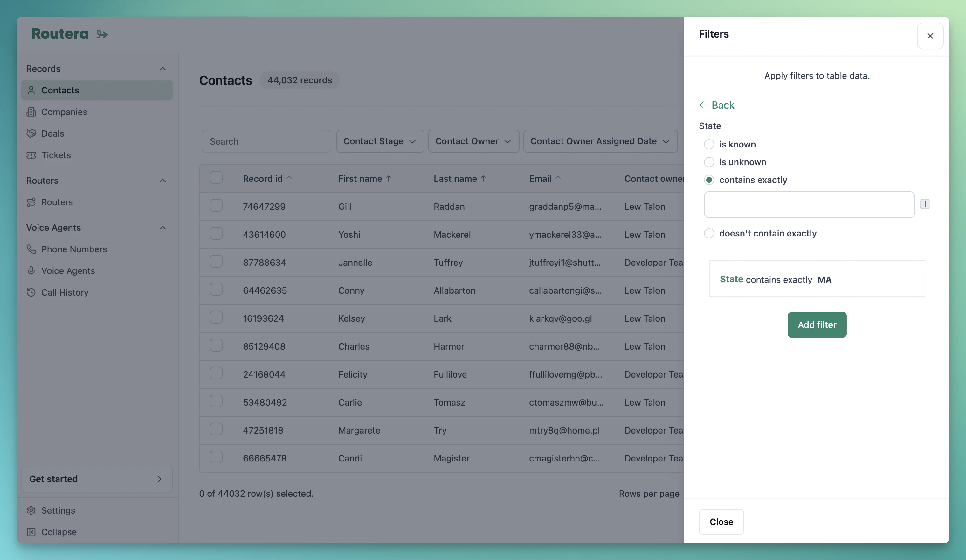This screenshot has height=560, width=966.
Task: Click the Routers route icon
Action: click(31, 202)
